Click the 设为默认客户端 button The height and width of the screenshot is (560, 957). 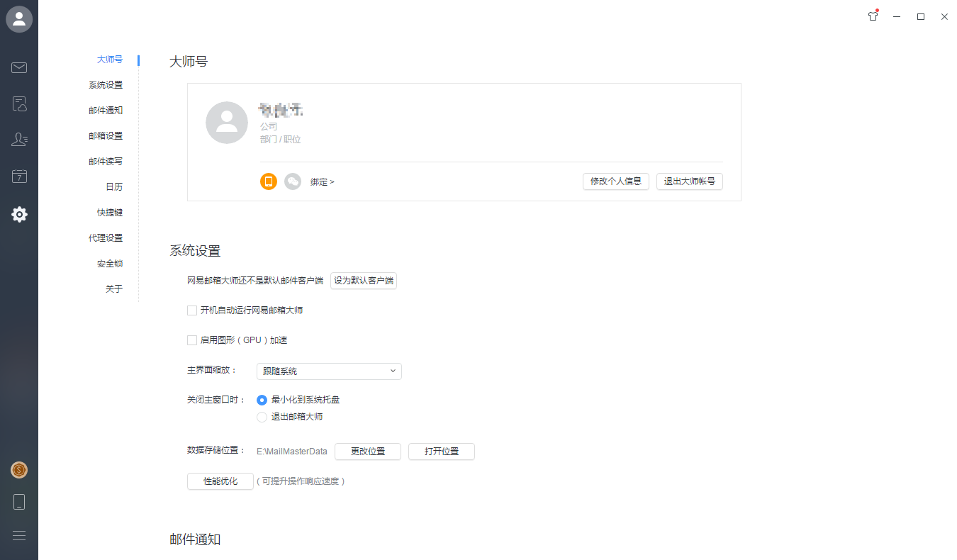coord(364,281)
